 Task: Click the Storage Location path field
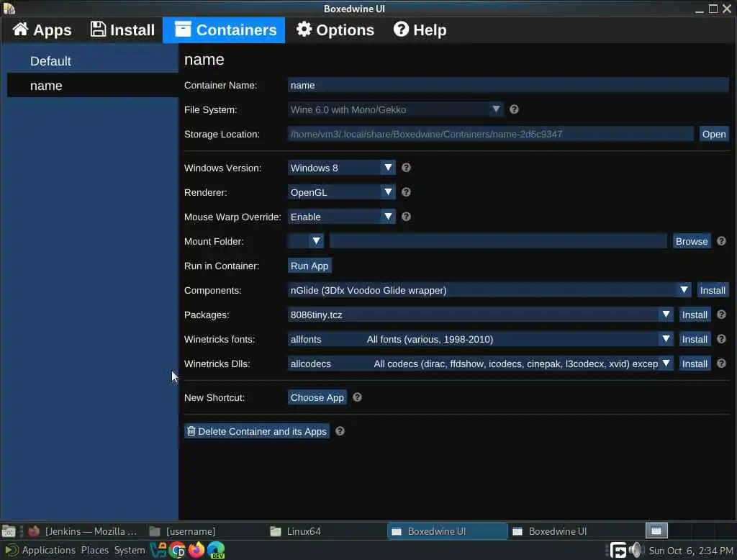point(490,134)
